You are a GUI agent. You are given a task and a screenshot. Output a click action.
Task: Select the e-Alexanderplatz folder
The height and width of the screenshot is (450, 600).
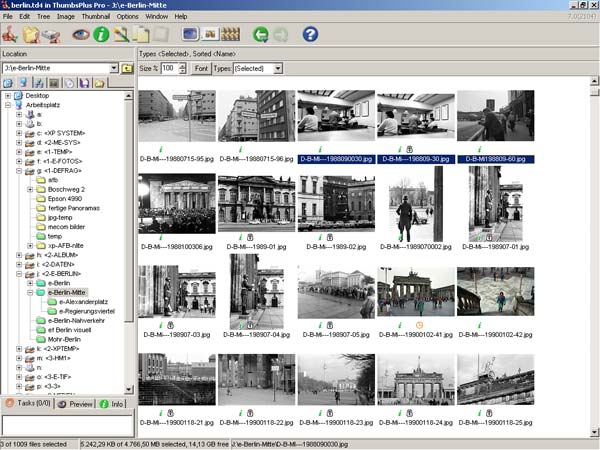[83, 301]
